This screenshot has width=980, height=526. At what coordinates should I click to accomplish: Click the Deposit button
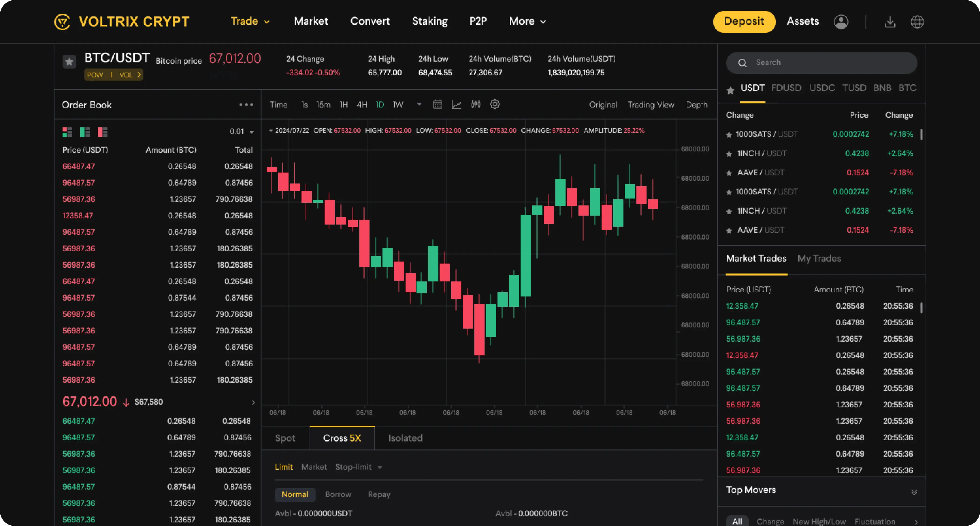click(x=744, y=22)
